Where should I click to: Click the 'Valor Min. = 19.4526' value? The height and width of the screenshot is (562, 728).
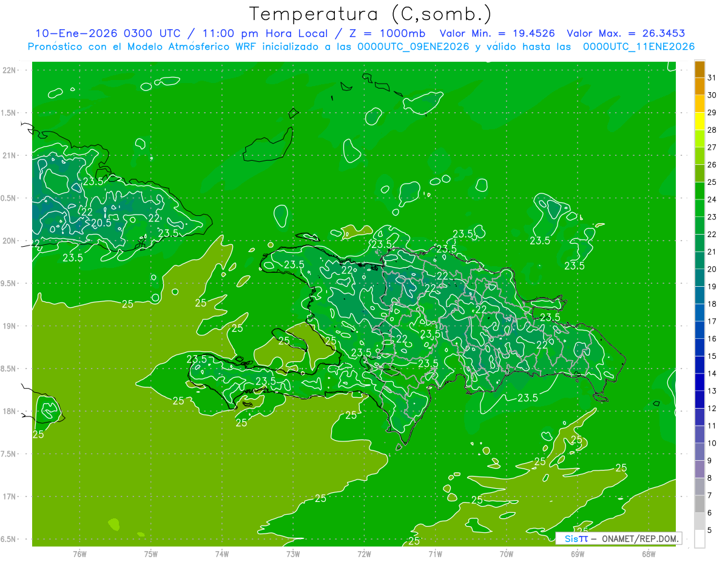tap(497, 33)
